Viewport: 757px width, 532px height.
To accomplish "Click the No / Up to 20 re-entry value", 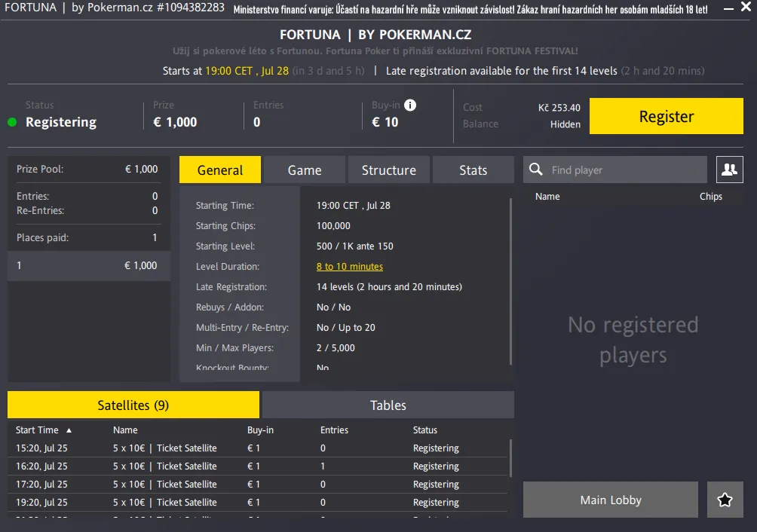I will click(345, 328).
